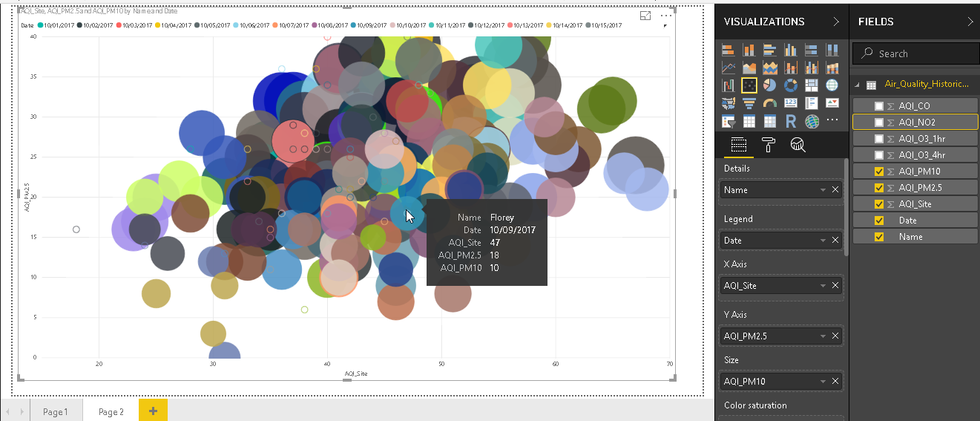Viewport: 980px width, 421px height.
Task: Open the Legend Date field dropdown arrow
Action: 823,241
